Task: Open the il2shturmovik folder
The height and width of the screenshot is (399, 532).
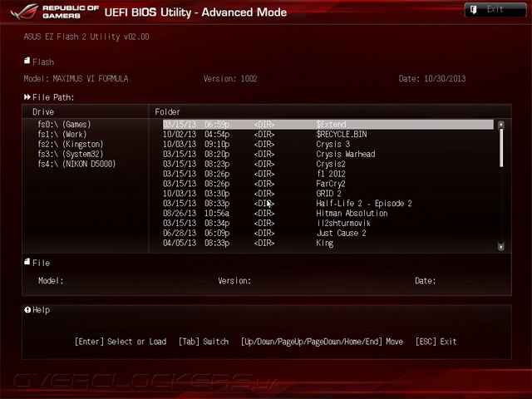Action: (x=328, y=223)
